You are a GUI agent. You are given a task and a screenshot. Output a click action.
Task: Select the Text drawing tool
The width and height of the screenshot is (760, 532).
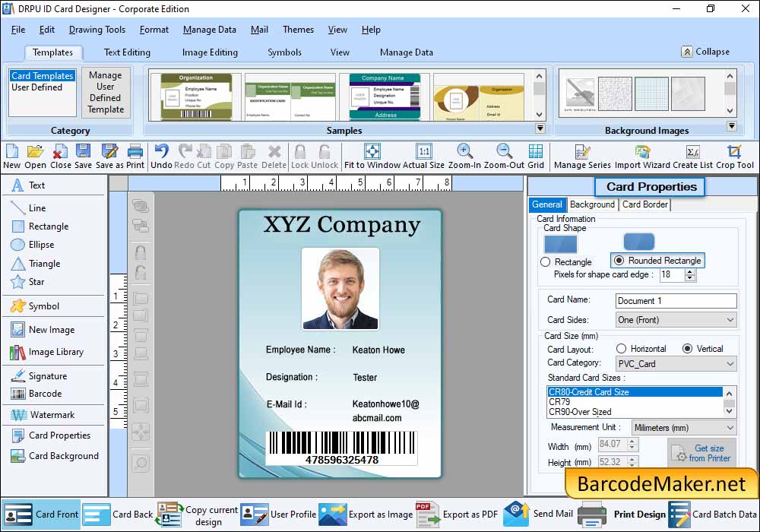[x=28, y=185]
